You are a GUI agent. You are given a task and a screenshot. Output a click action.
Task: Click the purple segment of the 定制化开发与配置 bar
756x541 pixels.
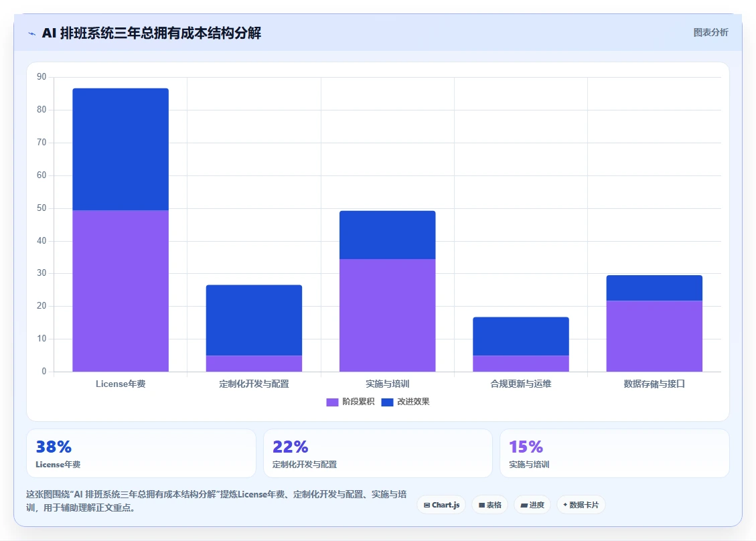[x=254, y=364]
